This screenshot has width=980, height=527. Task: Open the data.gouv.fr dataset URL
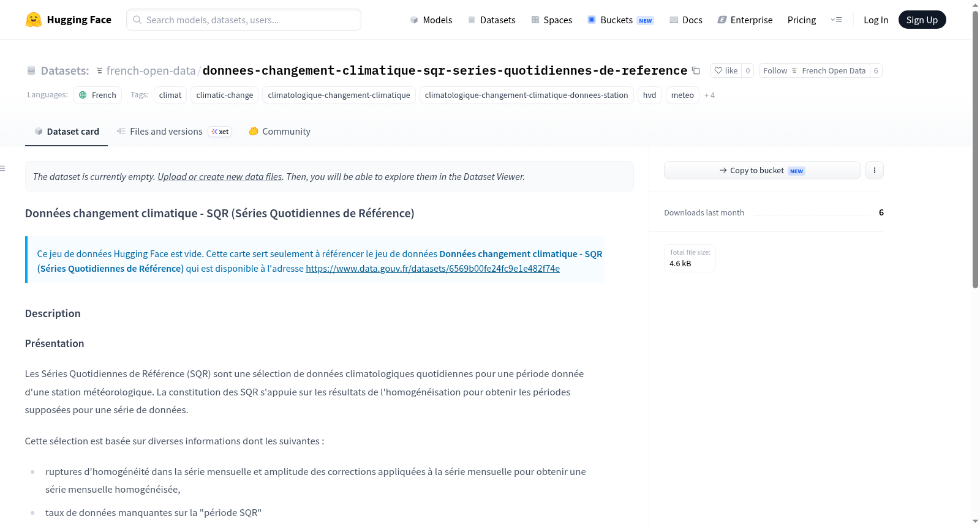[x=432, y=269]
